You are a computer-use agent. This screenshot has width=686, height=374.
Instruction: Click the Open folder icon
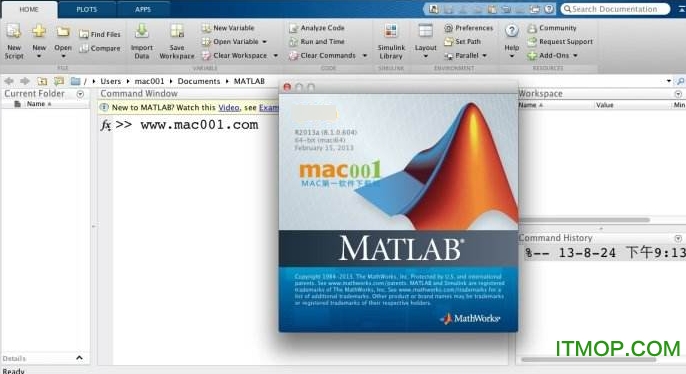[63, 31]
